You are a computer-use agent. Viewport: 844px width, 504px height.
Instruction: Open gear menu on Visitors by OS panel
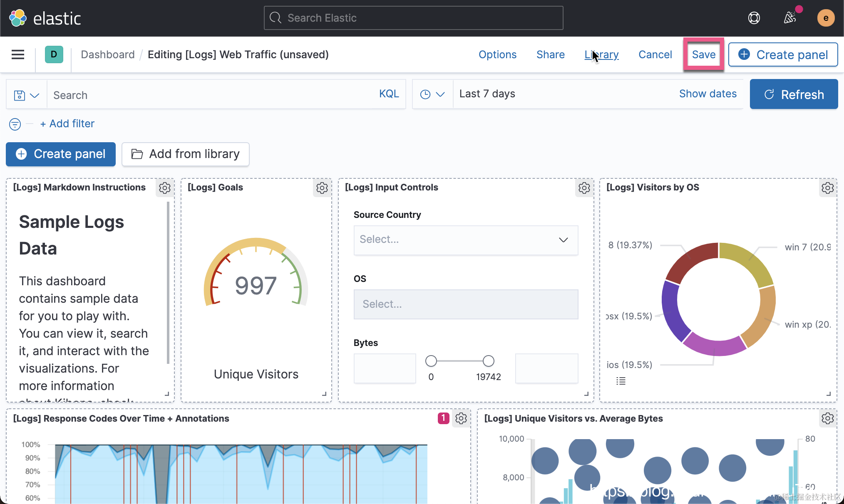(827, 188)
